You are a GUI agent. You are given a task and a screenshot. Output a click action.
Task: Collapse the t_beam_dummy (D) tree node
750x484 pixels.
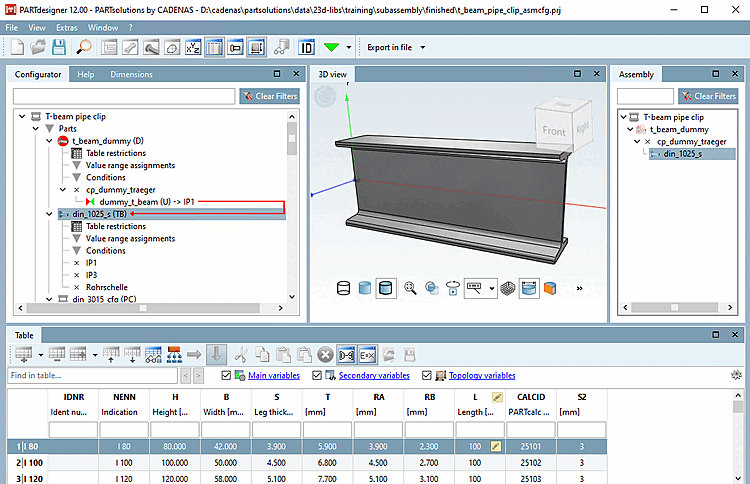pyautogui.click(x=50, y=141)
